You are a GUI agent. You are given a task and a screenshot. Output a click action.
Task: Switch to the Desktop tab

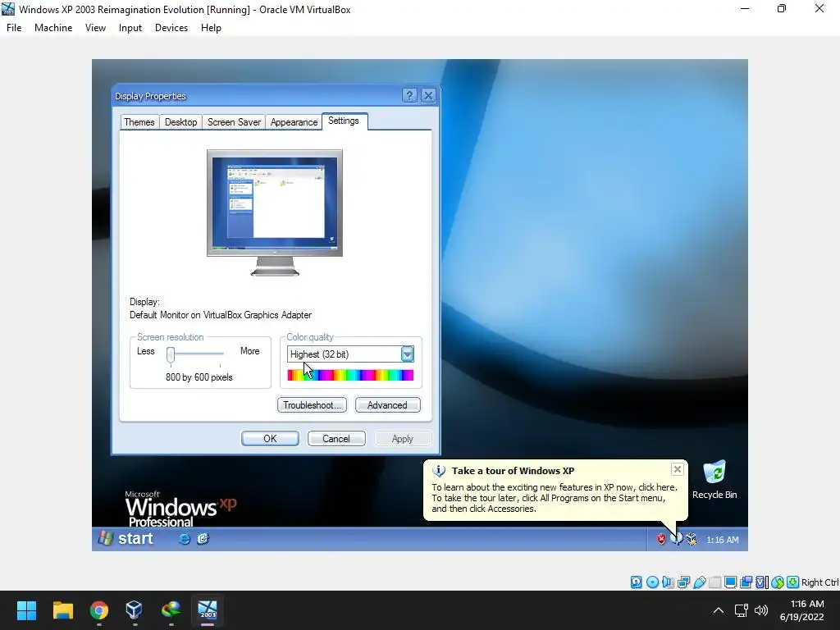point(180,122)
